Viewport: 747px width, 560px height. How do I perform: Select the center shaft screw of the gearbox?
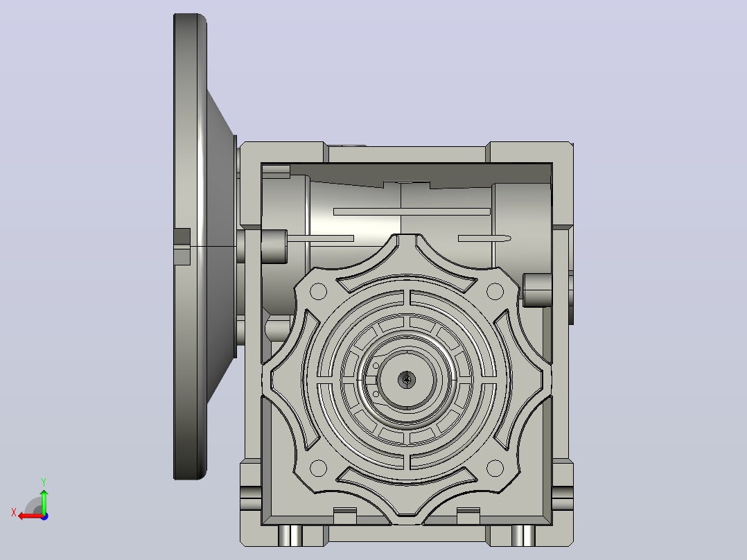(406, 380)
